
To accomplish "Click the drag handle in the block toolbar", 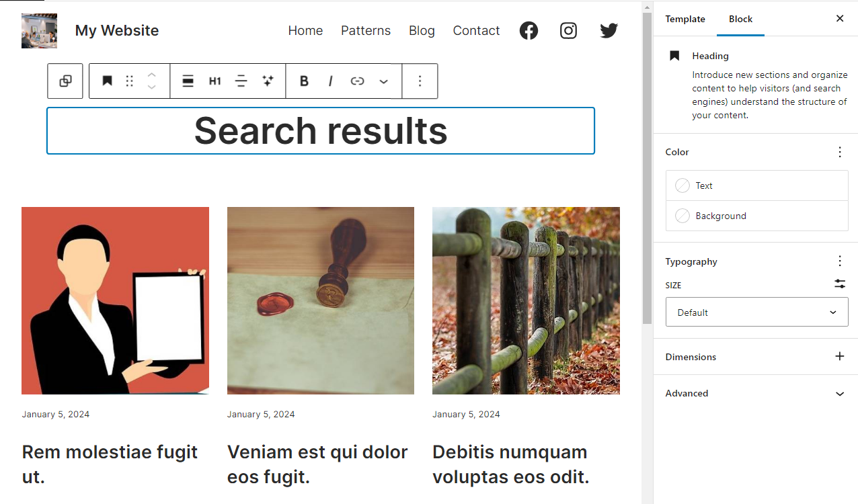I will tap(129, 81).
